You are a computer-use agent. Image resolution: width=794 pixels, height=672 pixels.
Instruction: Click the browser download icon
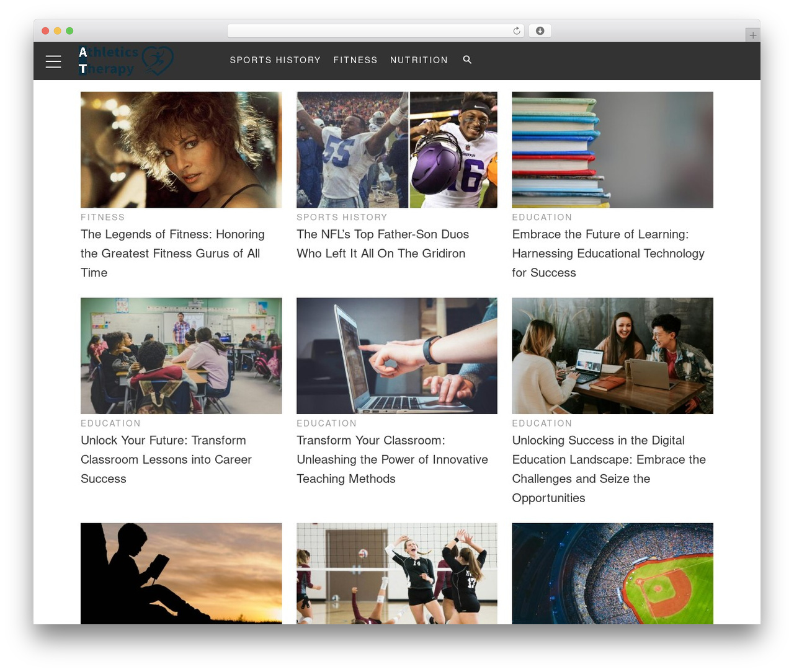[x=540, y=31]
